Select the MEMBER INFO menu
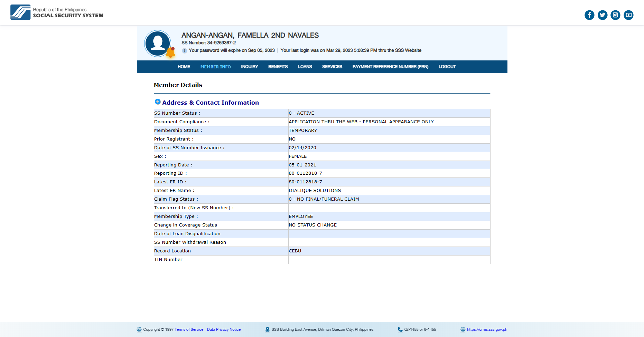The width and height of the screenshot is (644, 337). (215, 67)
